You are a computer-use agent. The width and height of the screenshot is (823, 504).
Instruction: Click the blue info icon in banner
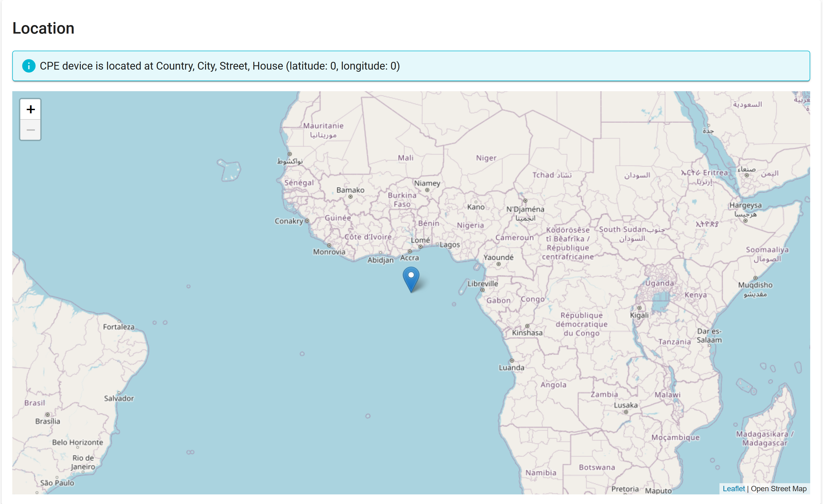[x=29, y=66]
